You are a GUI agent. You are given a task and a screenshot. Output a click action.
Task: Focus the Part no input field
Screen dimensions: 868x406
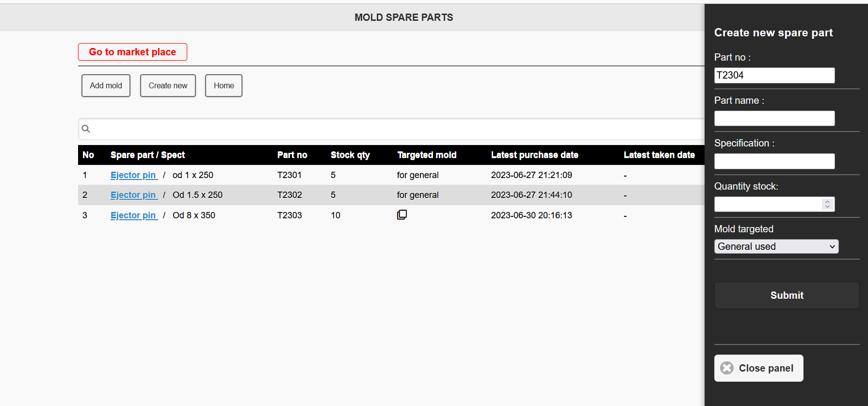(774, 75)
